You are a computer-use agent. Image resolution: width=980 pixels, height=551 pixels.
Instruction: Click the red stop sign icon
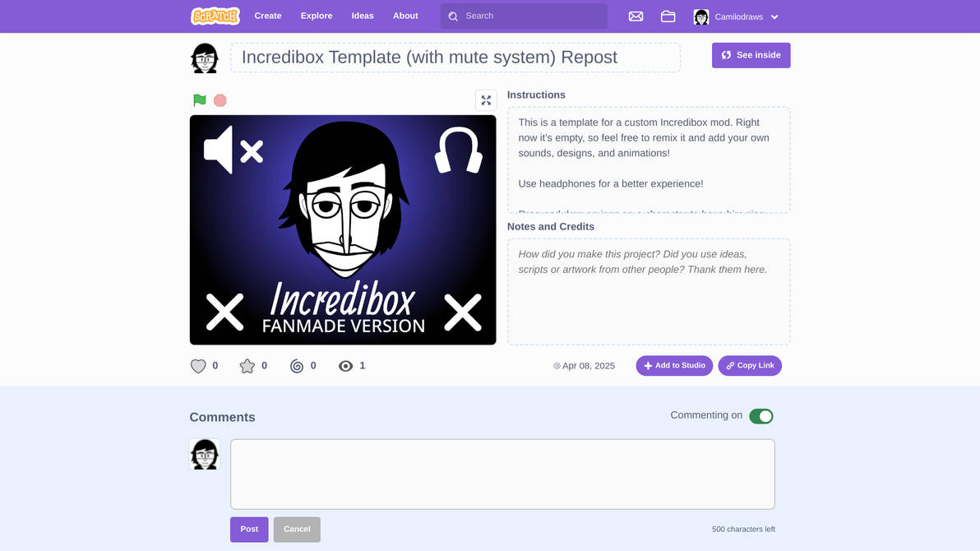[220, 100]
